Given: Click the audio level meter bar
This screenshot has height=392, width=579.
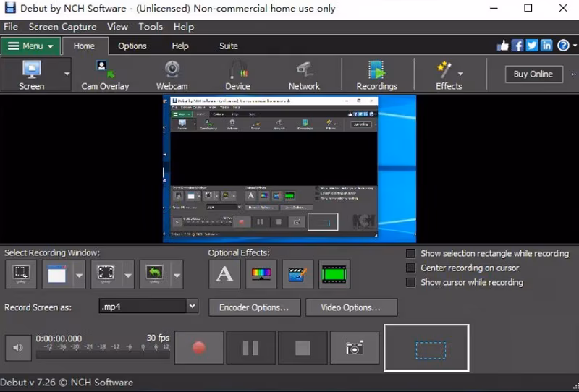Looking at the screenshot, I should pos(103,354).
